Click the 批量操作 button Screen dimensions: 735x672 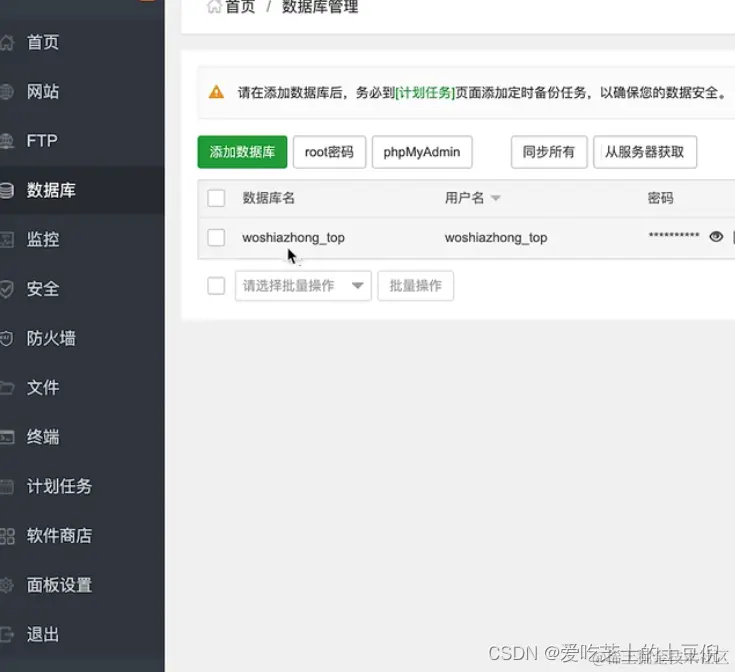pyautogui.click(x=416, y=286)
